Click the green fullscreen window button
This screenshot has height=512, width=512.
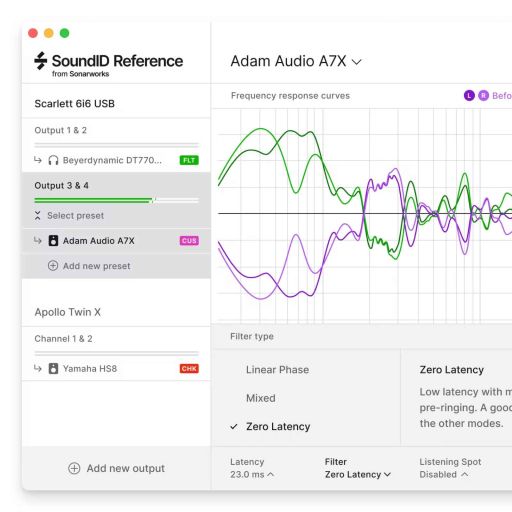click(64, 33)
